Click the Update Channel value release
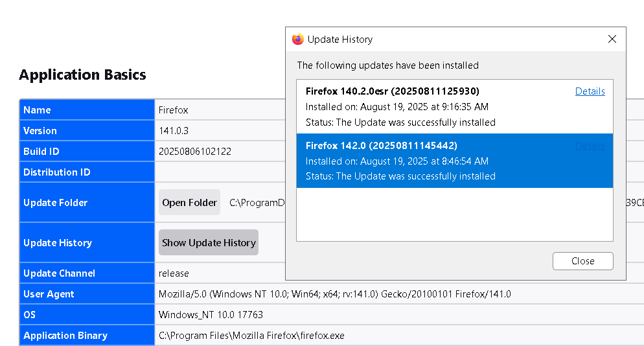 point(174,273)
